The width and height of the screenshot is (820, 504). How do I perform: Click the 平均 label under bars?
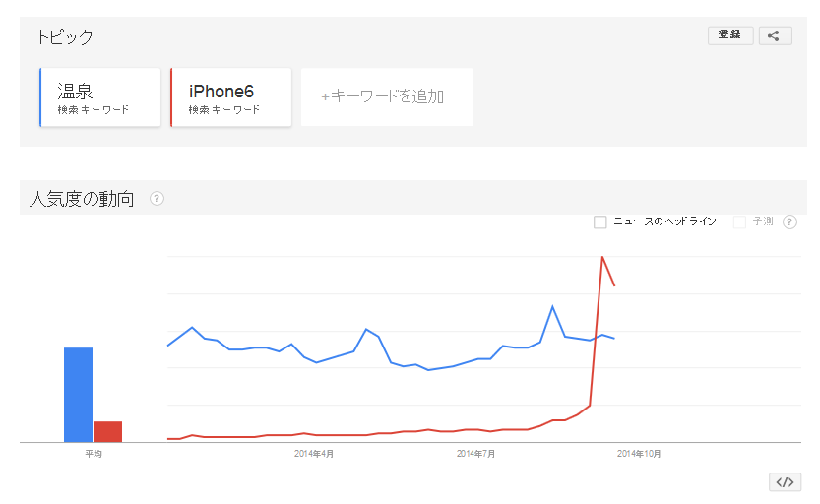coord(94,454)
